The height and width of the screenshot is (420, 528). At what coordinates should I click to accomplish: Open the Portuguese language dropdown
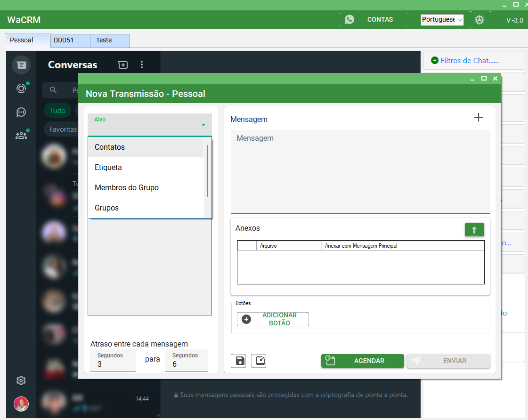pos(442,20)
